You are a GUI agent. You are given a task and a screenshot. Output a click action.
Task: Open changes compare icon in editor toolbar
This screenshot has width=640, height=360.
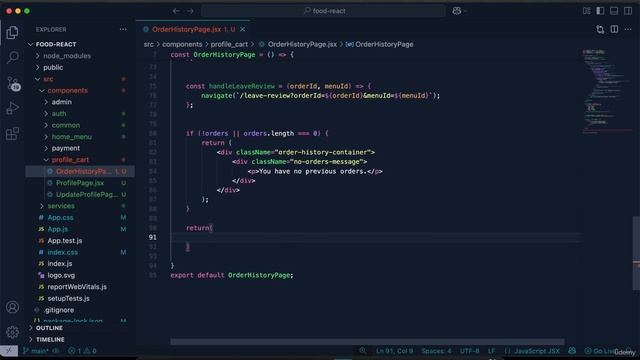tap(600, 29)
